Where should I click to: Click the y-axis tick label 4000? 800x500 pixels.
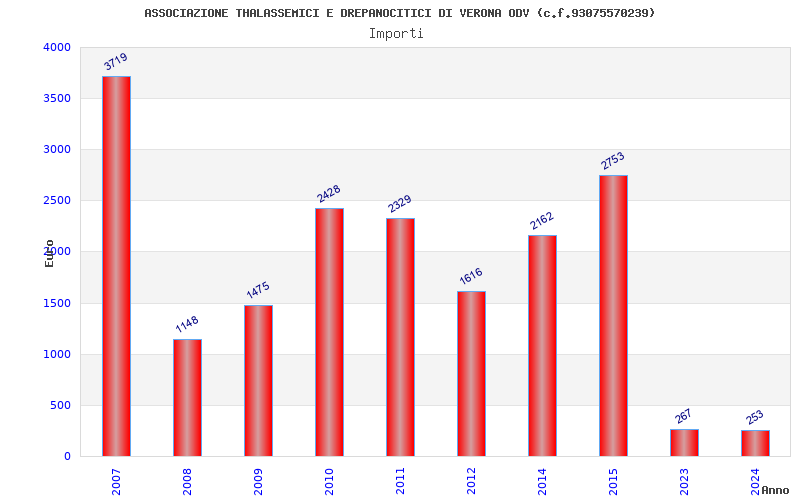[x=57, y=47]
